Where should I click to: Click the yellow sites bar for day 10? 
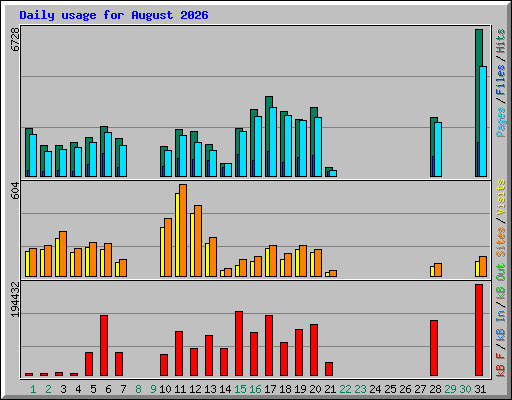click(x=162, y=252)
